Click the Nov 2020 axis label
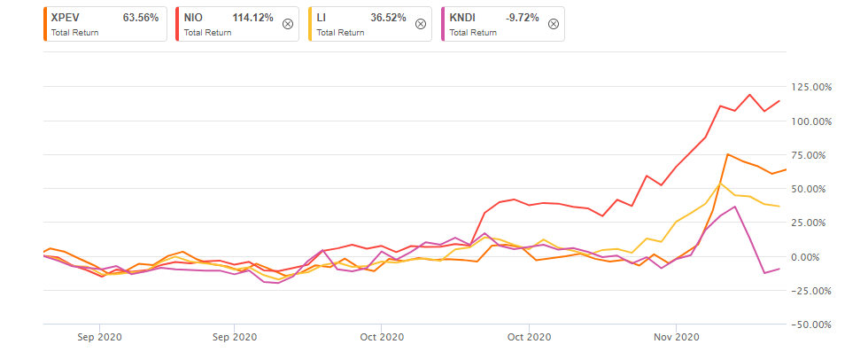The width and height of the screenshot is (868, 352). 676,336
